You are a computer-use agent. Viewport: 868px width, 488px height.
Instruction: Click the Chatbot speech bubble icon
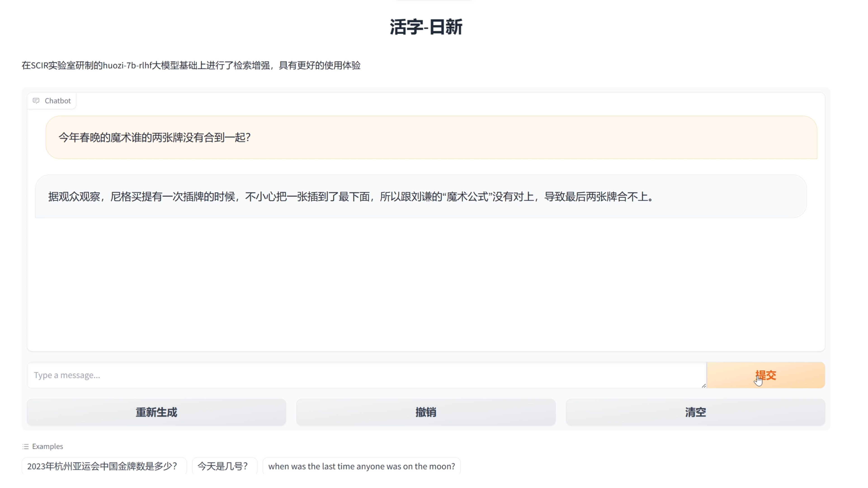tap(36, 101)
